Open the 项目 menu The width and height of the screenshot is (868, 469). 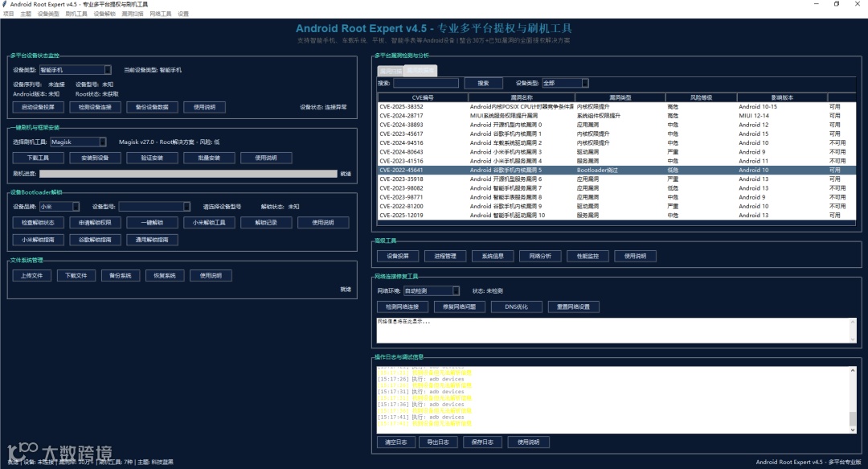[9, 14]
